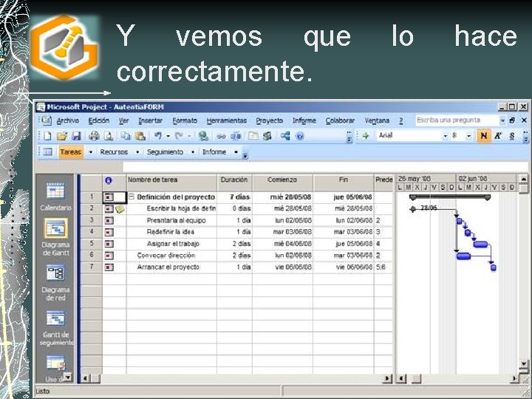Click the entry bar above the table
The image size is (532, 399).
click(326, 166)
